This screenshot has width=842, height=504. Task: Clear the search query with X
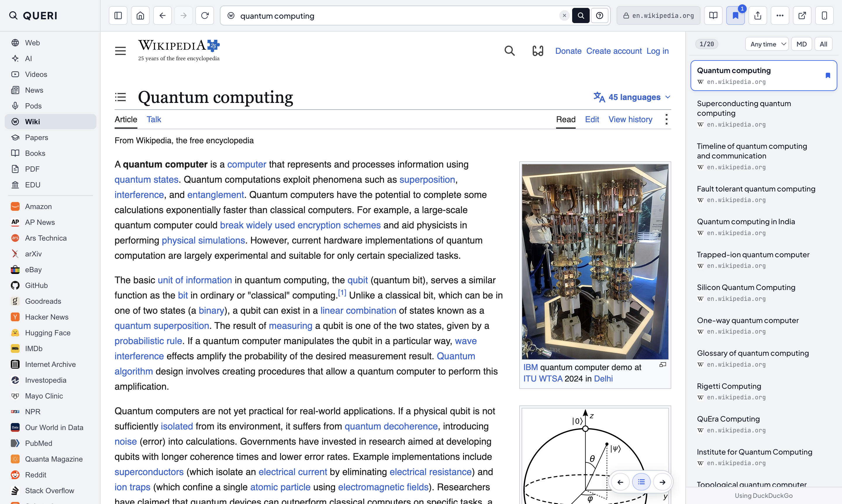click(564, 15)
